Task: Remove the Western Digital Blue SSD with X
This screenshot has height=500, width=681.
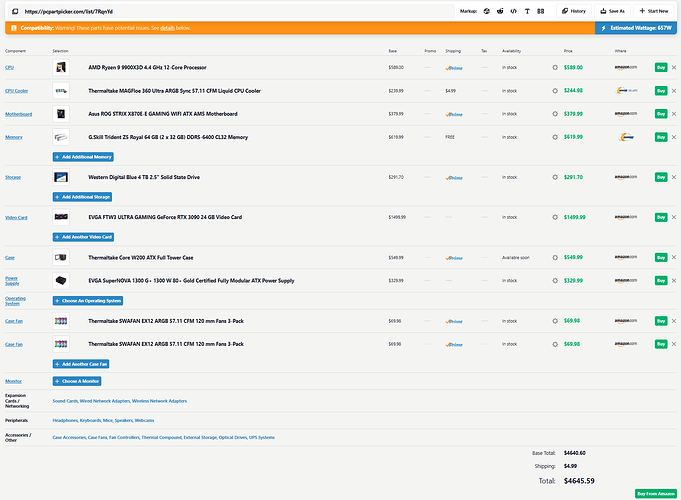Action: click(x=674, y=177)
